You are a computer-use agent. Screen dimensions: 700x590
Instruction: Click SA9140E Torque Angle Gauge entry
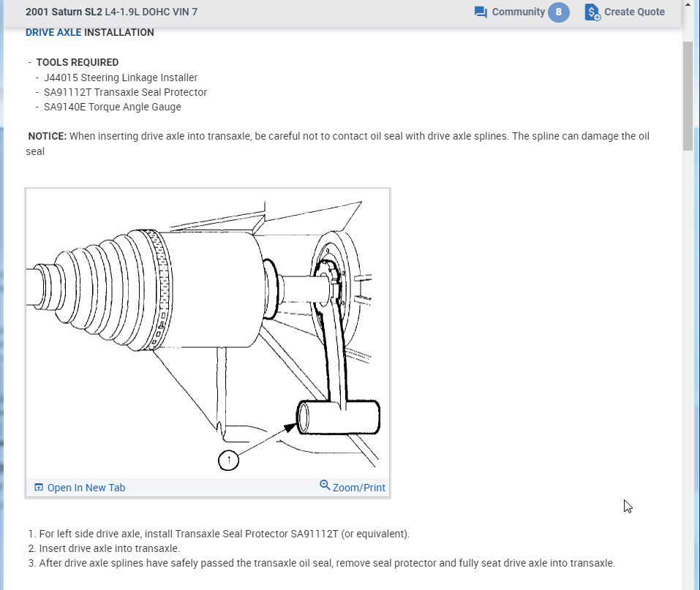tap(112, 107)
